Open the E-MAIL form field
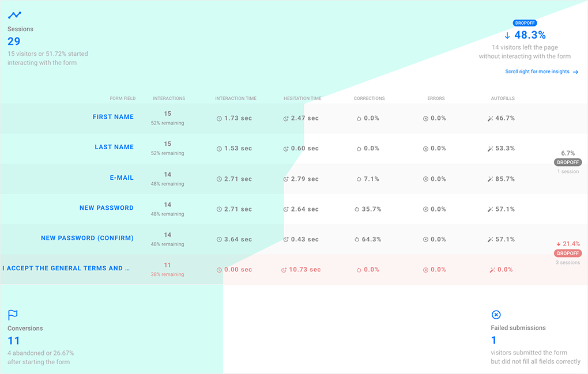 [122, 177]
